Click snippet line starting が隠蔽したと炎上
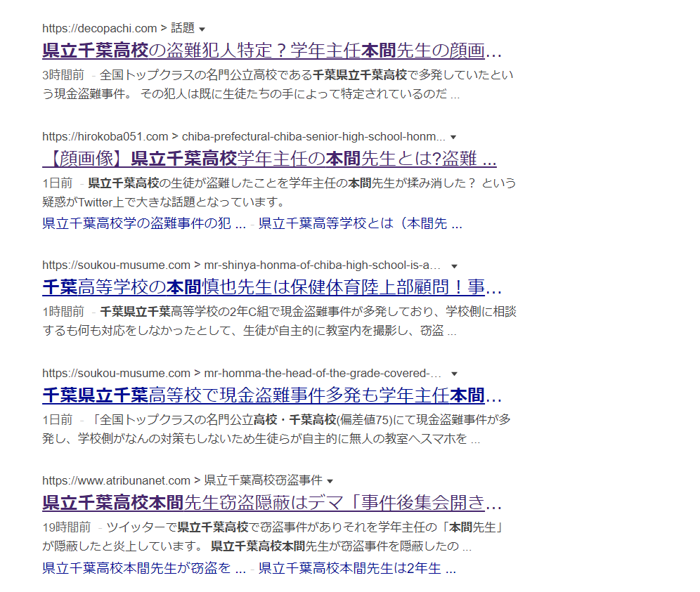This screenshot has height=592, width=700. (x=257, y=546)
